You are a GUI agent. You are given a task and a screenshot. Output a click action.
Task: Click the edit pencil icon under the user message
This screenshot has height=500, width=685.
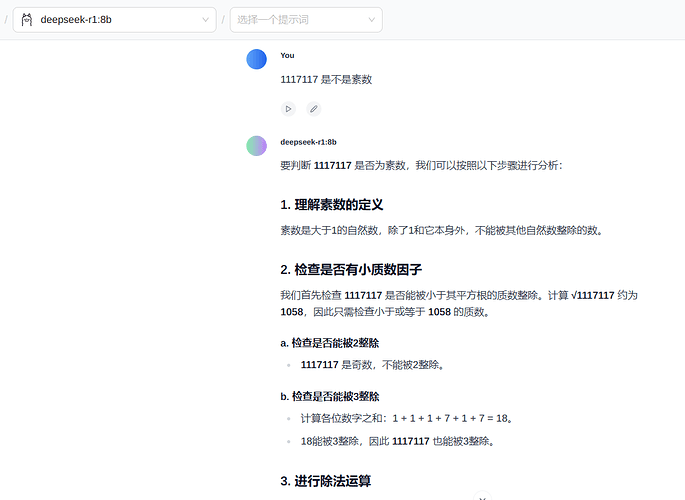[x=314, y=109]
